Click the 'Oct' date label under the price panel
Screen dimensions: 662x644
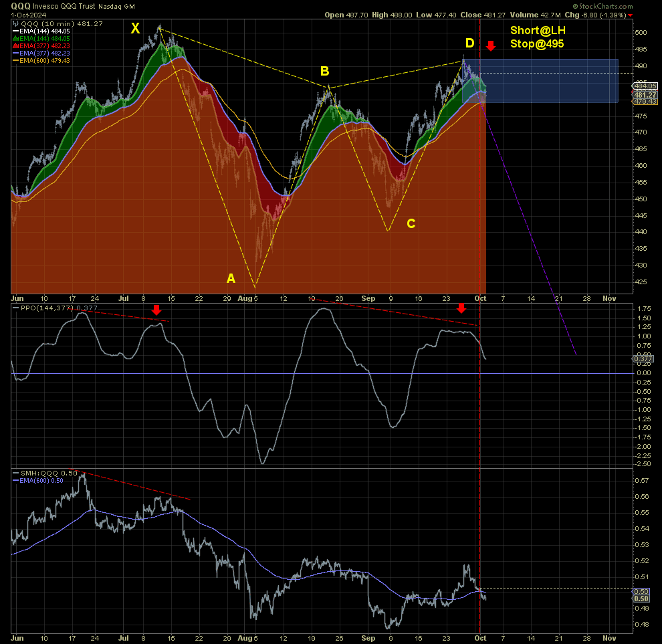480,298
